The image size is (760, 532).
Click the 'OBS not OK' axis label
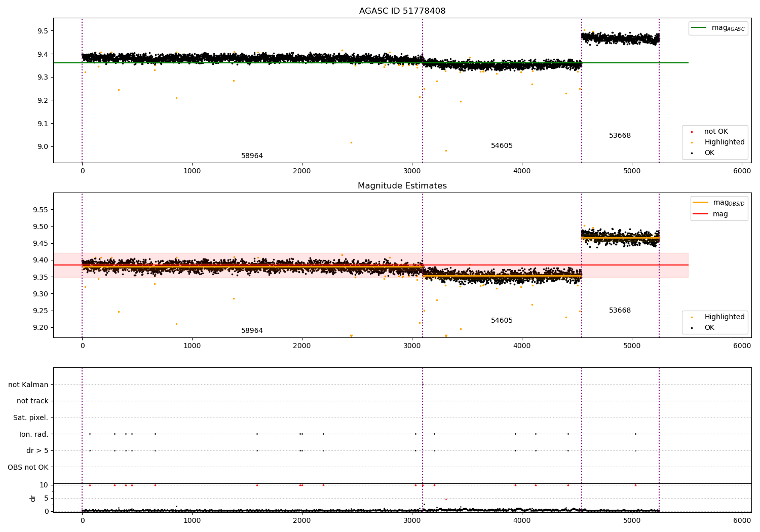[28, 467]
